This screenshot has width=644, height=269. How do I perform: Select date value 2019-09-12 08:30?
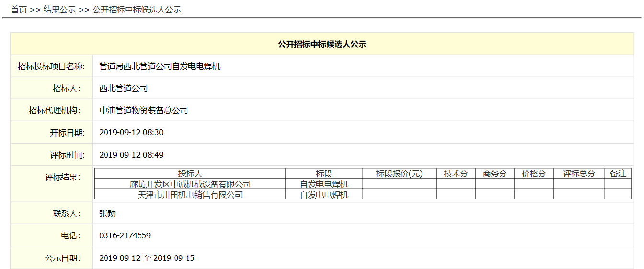(x=131, y=132)
